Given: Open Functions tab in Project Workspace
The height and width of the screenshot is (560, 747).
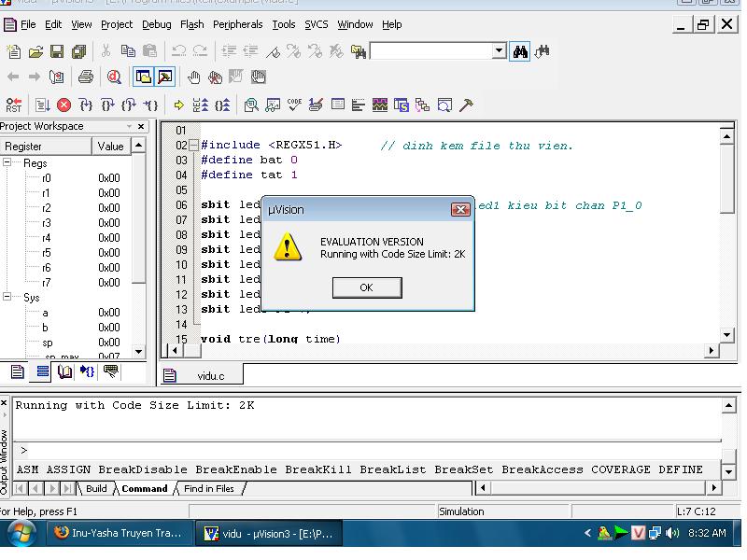Looking at the screenshot, I should pyautogui.click(x=87, y=371).
